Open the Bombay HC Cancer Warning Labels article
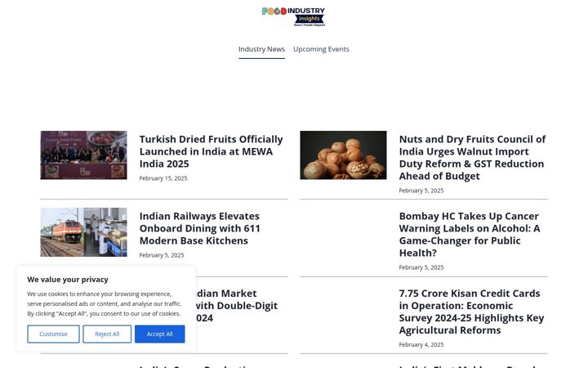Screen dimensions: 588x368 pos(470,235)
